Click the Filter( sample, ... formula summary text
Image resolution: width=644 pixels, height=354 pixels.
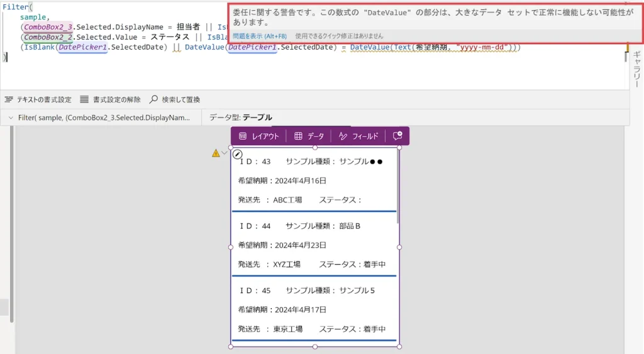point(104,118)
